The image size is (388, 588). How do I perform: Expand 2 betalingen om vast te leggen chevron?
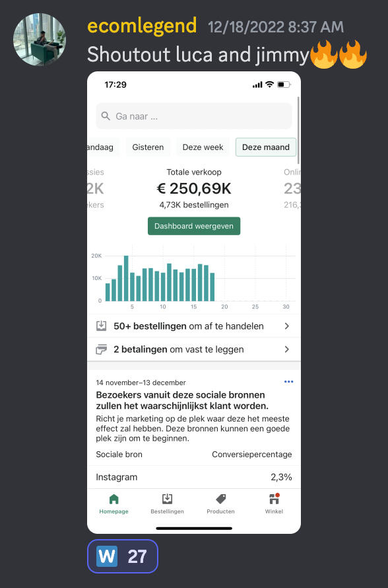coord(287,349)
